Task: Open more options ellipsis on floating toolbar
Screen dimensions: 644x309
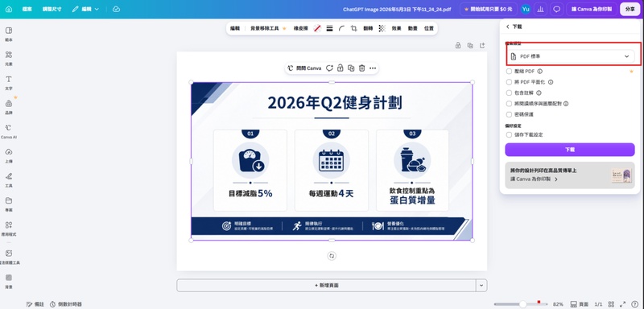Action: pyautogui.click(x=373, y=68)
